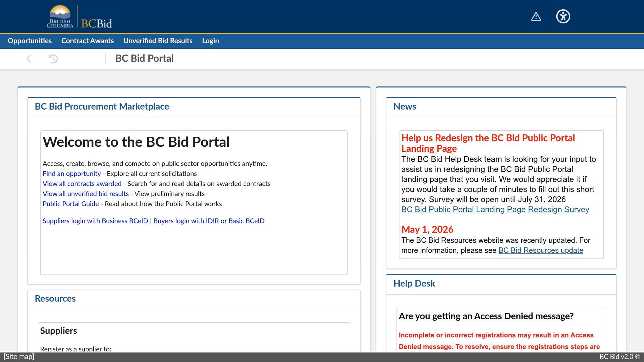
Task: Click the Welcome to the BC Bid Portal heading
Action: pos(136,142)
